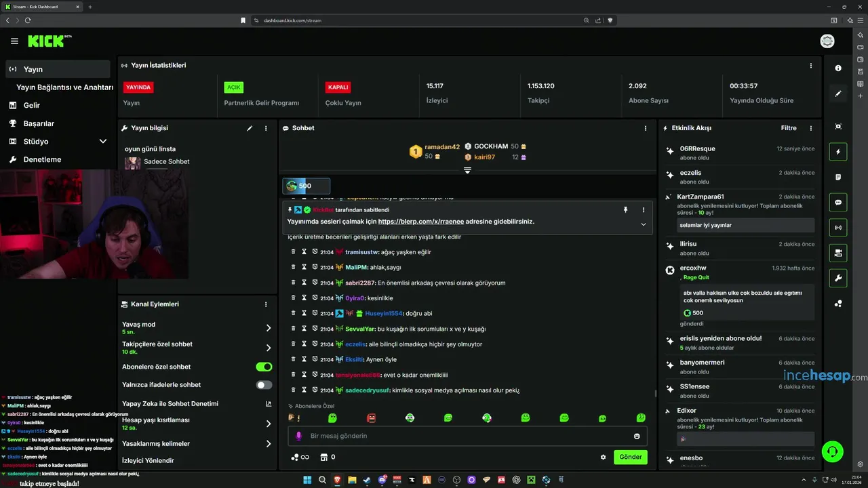Click the info icon in right sidebar
Screen dimensions: 868x488
point(838,68)
